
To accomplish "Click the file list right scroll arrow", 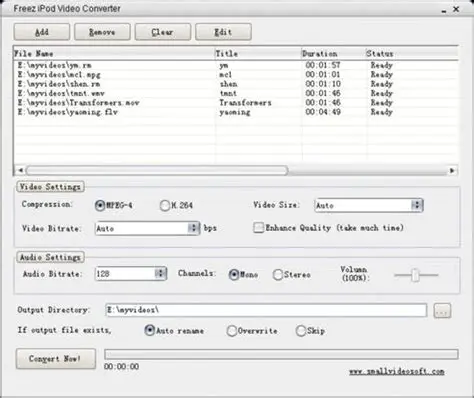I will (x=452, y=170).
